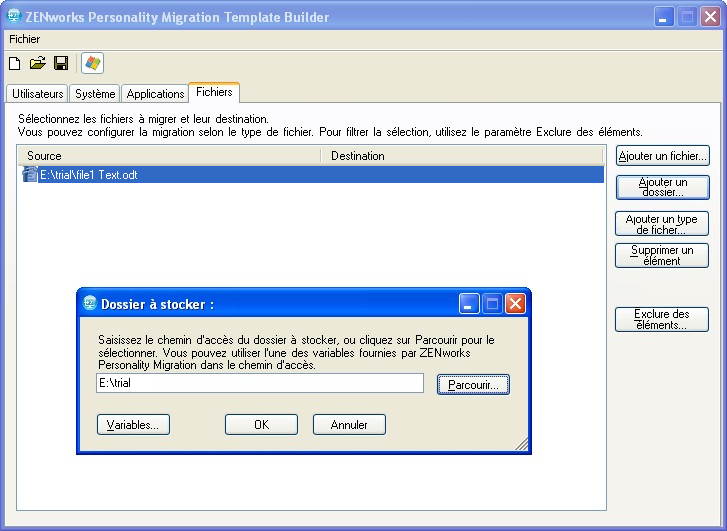This screenshot has height=531, width=727.
Task: Click the dialog resize grip corner
Action: click(522, 444)
